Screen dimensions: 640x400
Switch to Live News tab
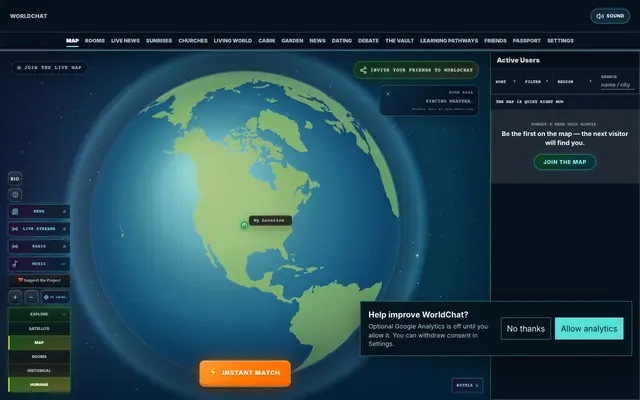point(125,41)
